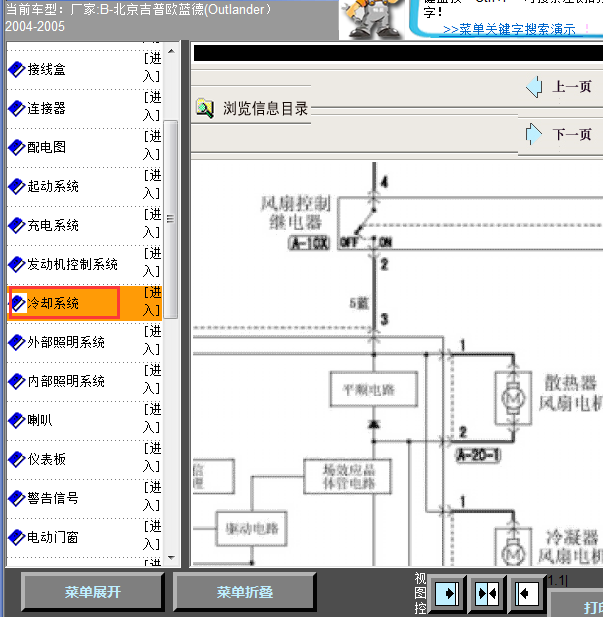Click the 菜单折叠 button
The width and height of the screenshot is (603, 617).
click(x=244, y=592)
